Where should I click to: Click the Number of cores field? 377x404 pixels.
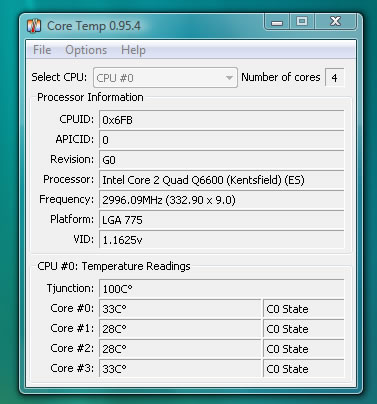[x=334, y=78]
